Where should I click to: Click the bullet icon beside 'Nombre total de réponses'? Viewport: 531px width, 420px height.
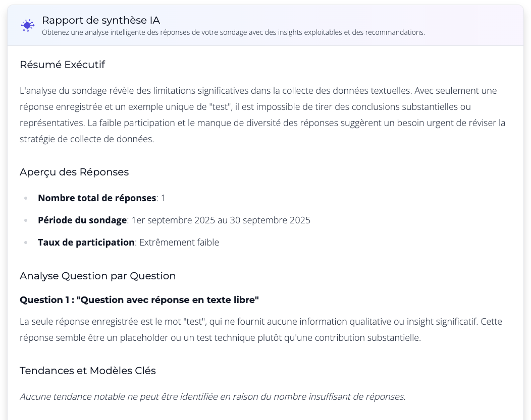(26, 198)
